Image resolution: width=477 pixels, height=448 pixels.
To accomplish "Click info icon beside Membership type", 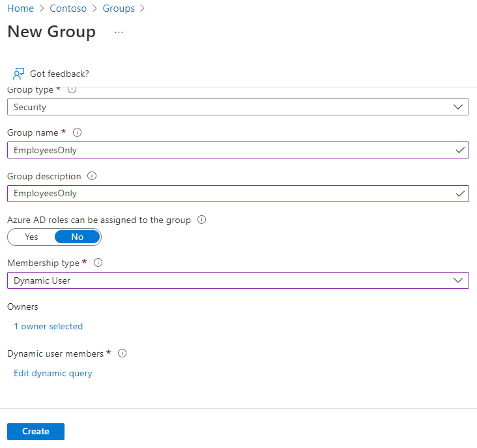I will tap(98, 263).
